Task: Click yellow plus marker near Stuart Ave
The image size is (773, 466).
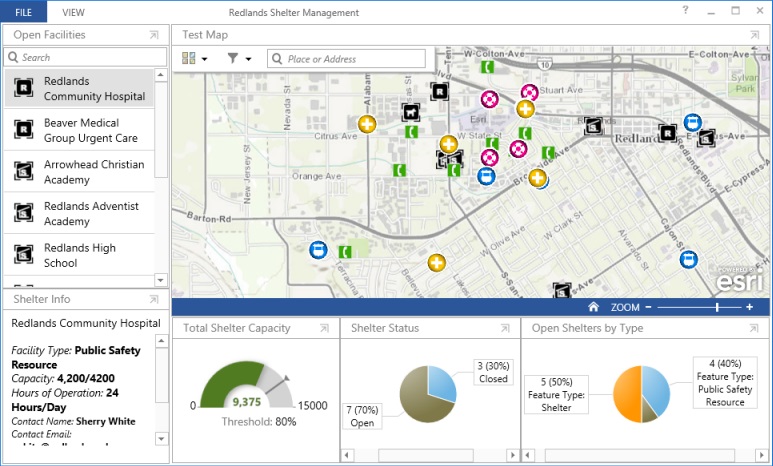Action: [526, 109]
